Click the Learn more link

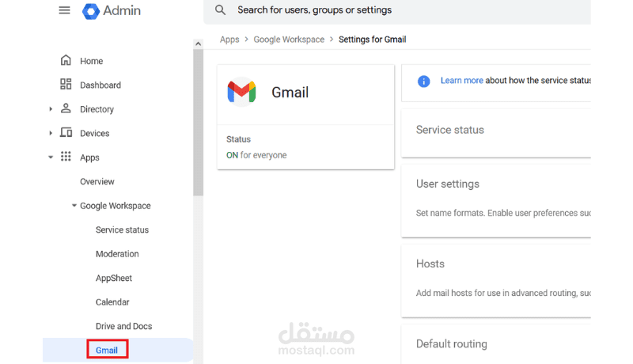(x=461, y=81)
